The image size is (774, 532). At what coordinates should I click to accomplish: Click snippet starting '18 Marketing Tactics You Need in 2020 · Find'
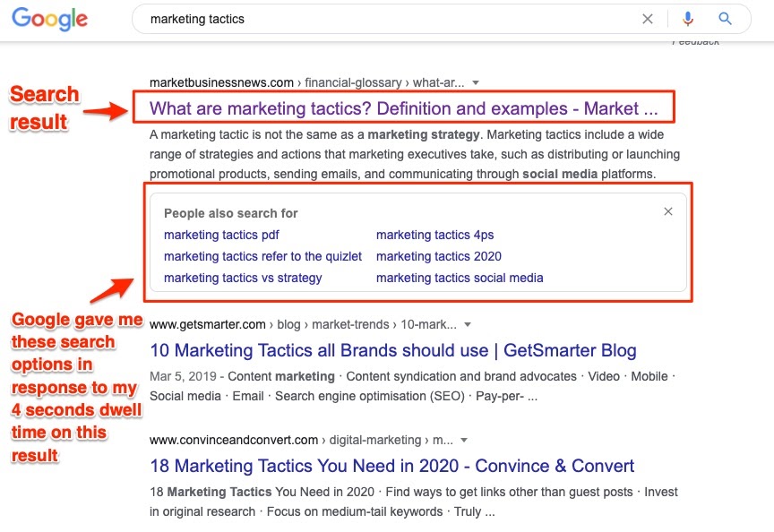(x=414, y=502)
